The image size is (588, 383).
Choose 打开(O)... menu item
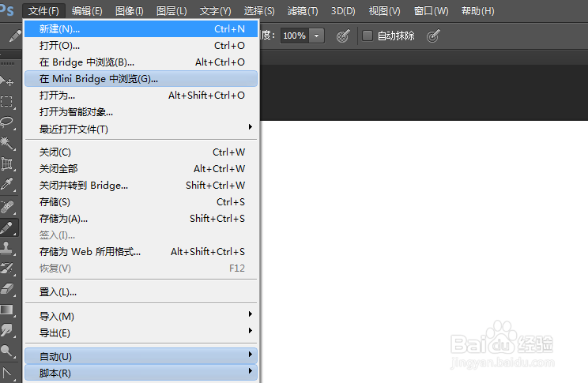coord(141,46)
